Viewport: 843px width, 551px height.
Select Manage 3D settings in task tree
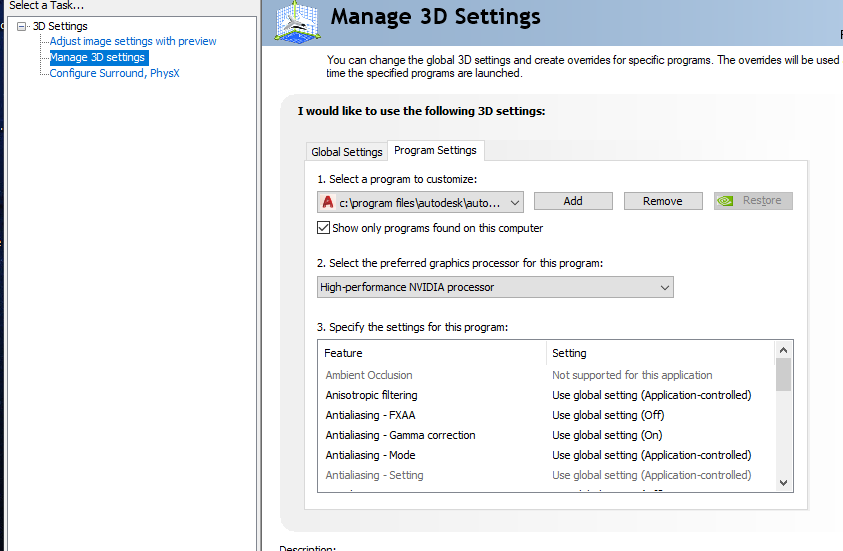(97, 57)
